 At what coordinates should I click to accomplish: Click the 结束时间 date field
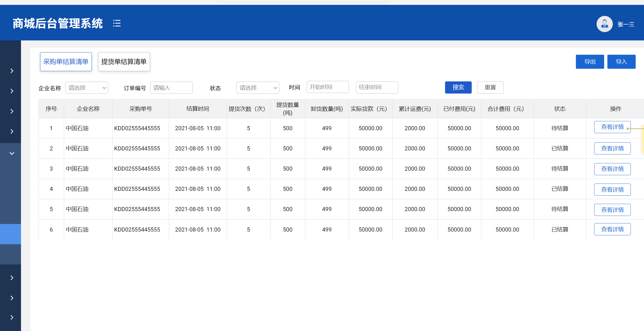tap(377, 87)
